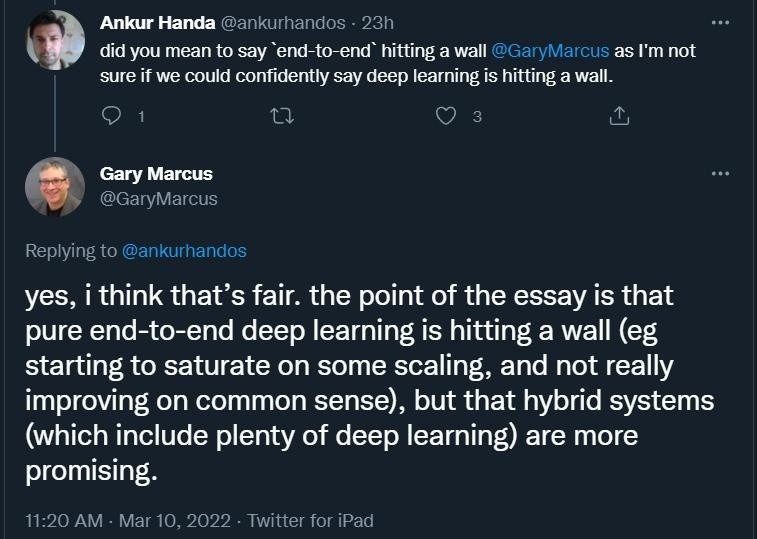Open Ankur Handa's profile picture
The image size is (757, 539).
[53, 40]
